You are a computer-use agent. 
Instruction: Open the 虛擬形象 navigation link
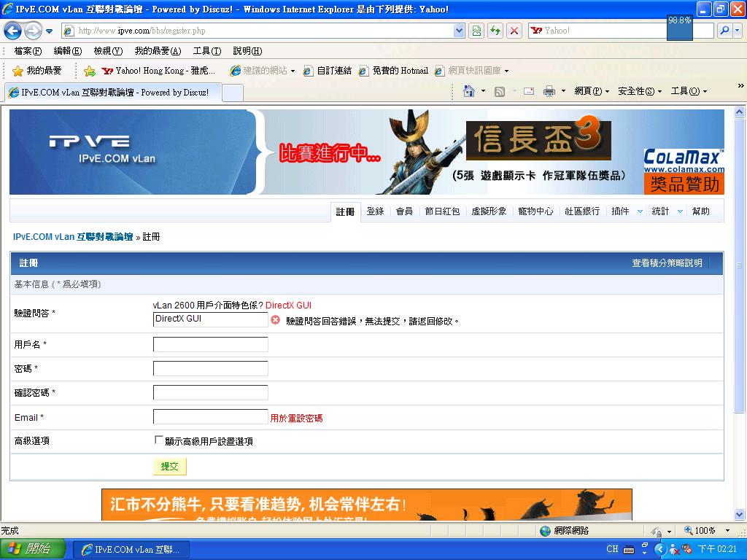pyautogui.click(x=489, y=211)
